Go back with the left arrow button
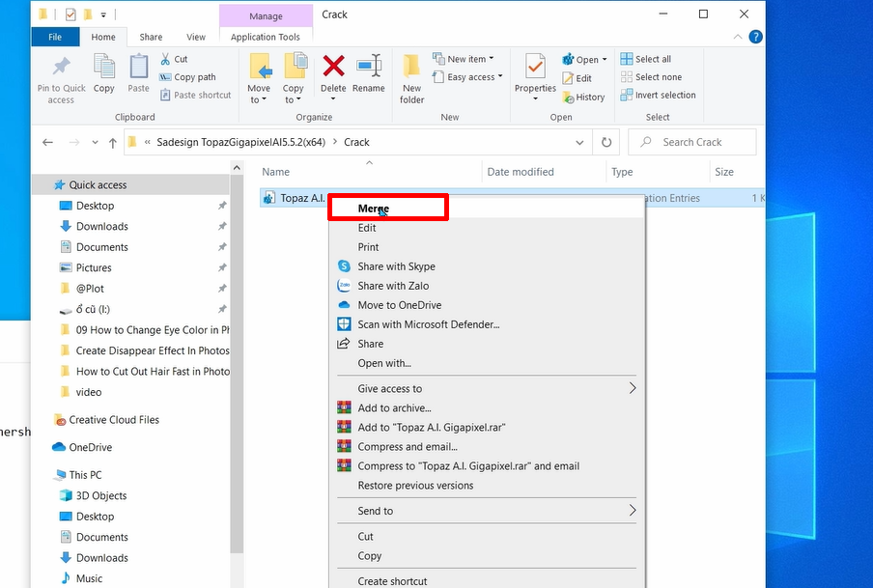 point(48,143)
